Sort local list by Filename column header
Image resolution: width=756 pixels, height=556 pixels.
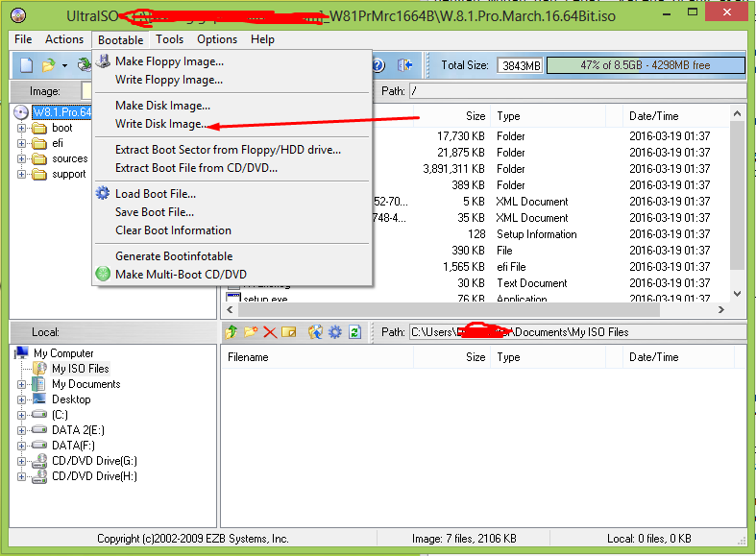[x=317, y=357]
